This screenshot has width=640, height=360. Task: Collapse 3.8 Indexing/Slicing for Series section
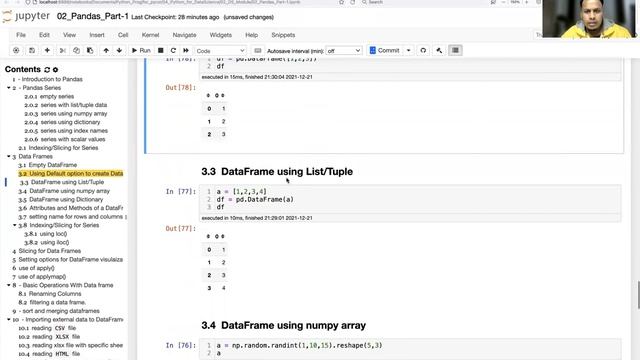(x=15, y=225)
